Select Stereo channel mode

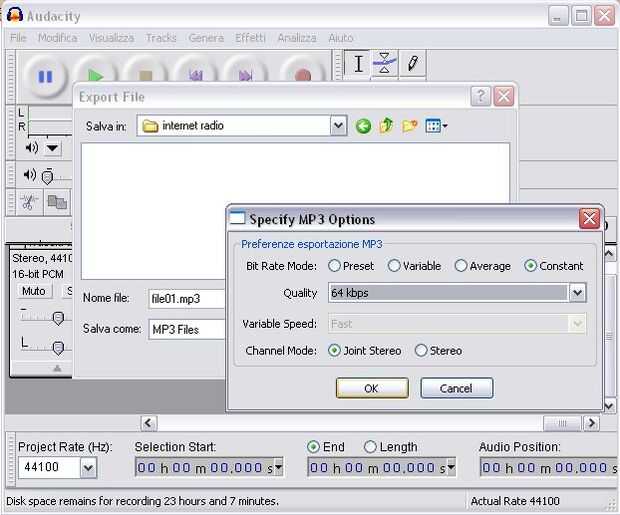pyautogui.click(x=421, y=350)
